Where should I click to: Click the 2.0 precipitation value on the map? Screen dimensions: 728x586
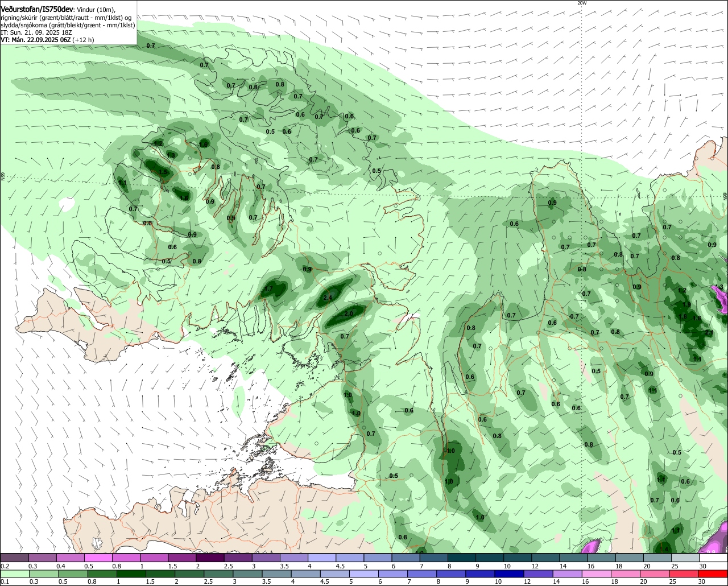click(349, 313)
